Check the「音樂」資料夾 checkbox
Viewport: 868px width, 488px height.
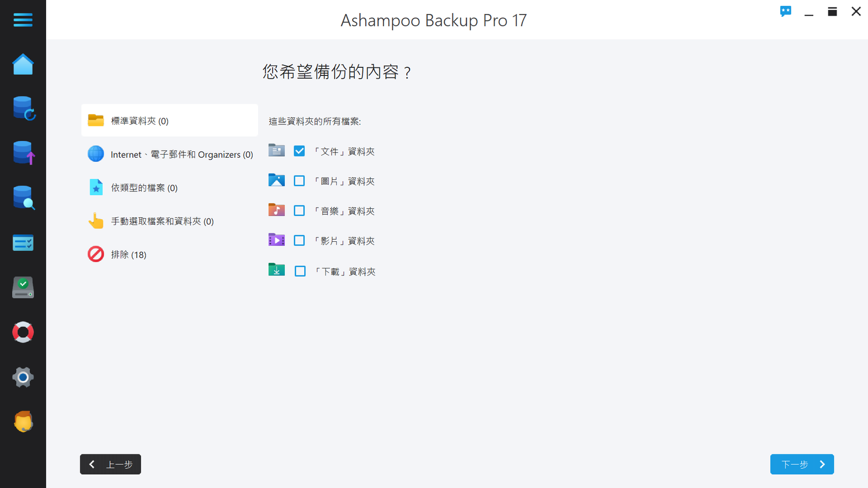(x=299, y=211)
